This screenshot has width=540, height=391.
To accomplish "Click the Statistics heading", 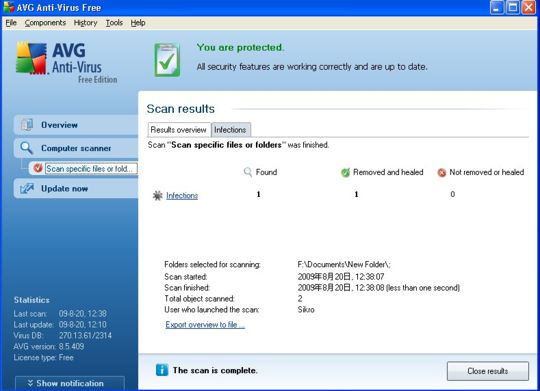I will point(32,300).
